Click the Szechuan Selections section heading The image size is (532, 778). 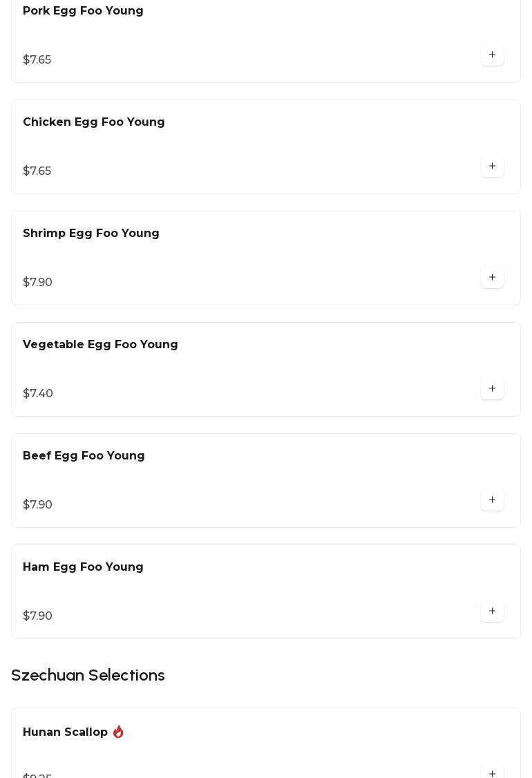tap(88, 675)
